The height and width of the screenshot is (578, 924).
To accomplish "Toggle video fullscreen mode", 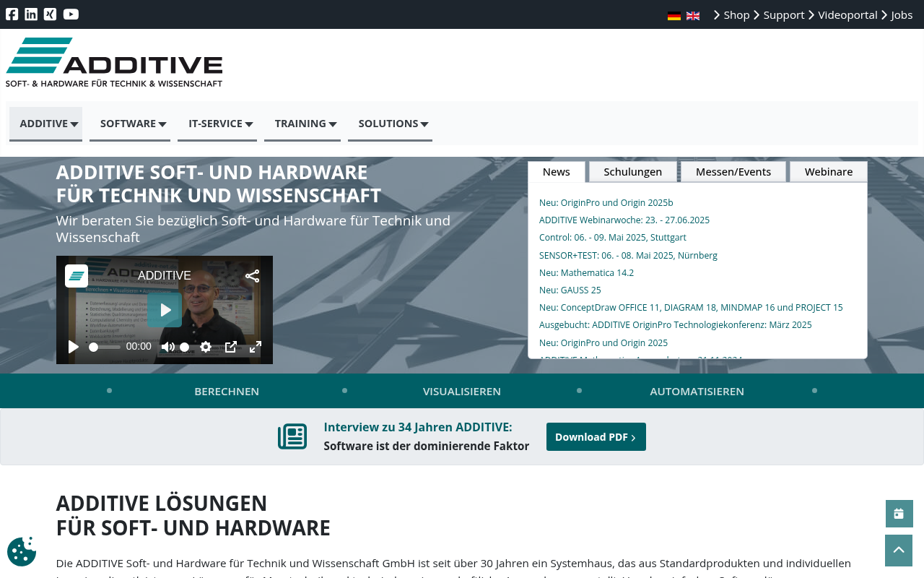I will [256, 347].
